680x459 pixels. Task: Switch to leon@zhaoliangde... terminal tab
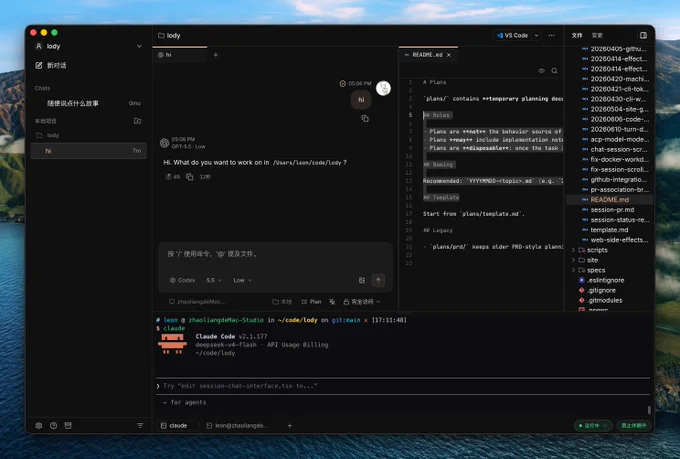237,426
